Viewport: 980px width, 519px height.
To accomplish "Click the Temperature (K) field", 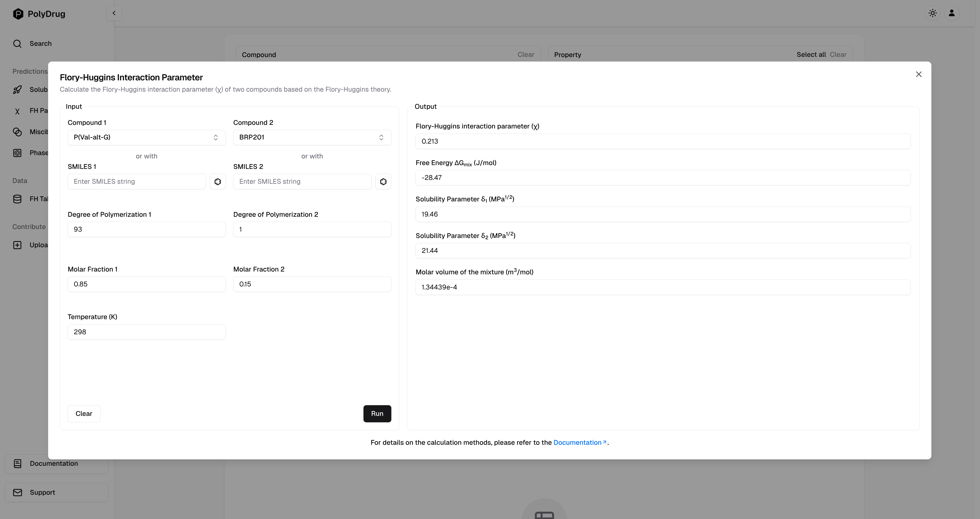I will pos(146,332).
